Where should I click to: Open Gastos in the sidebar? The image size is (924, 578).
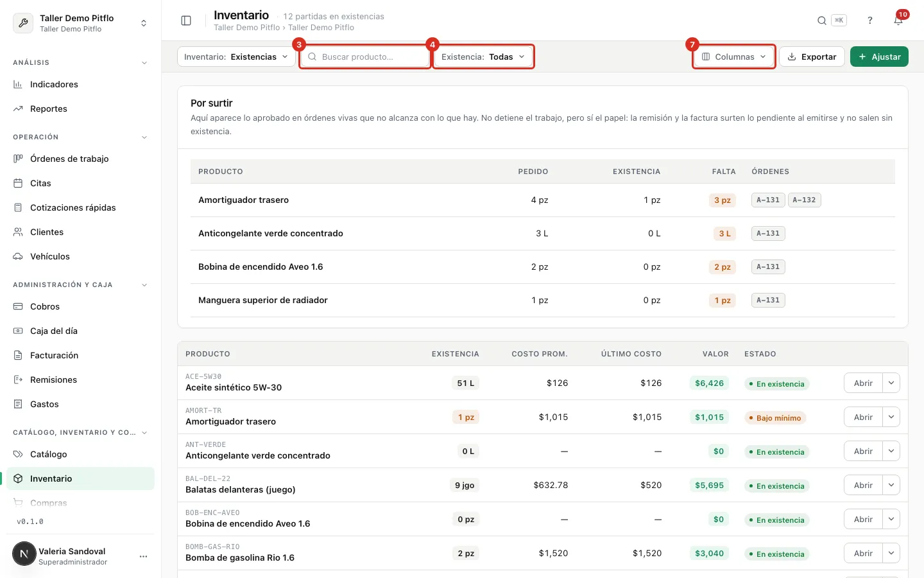[x=80, y=404]
